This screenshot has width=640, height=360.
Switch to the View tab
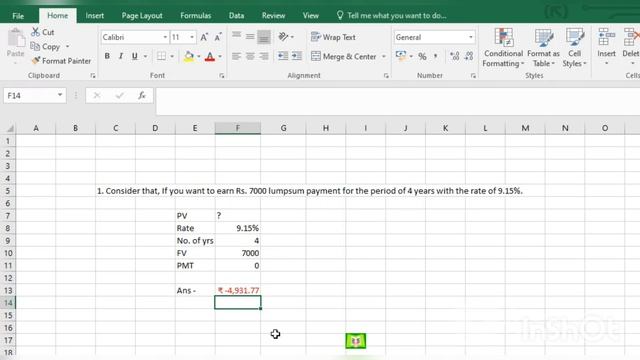click(311, 16)
